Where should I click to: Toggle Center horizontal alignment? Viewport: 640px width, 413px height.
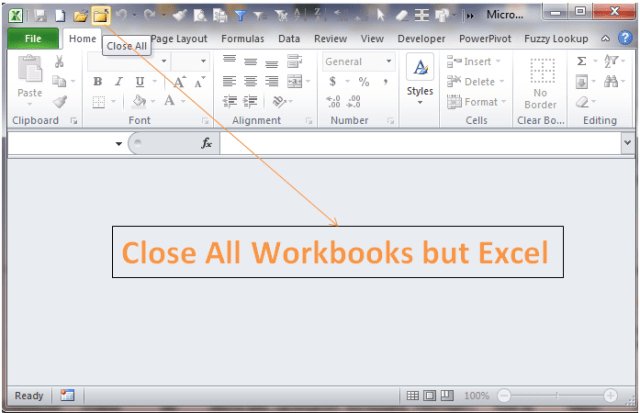point(251,81)
